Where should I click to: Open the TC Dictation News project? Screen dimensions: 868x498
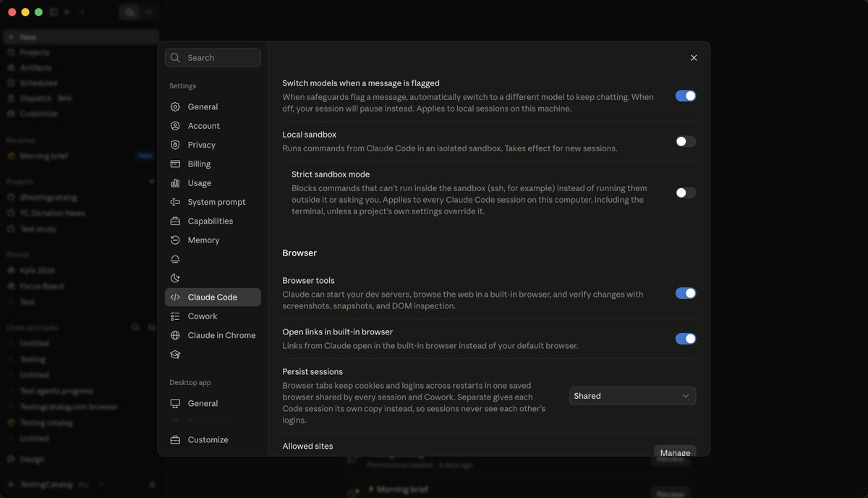(x=81, y=213)
